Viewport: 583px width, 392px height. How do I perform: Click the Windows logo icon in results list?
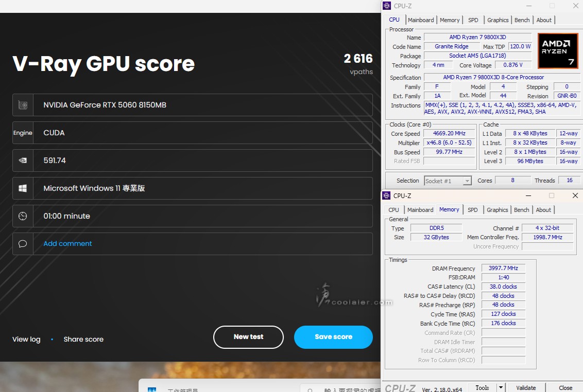[x=23, y=188]
